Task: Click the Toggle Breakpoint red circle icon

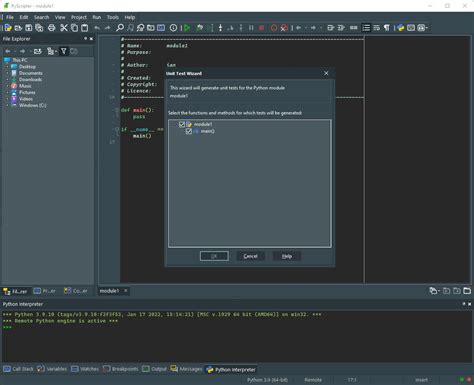Action: pos(274,28)
